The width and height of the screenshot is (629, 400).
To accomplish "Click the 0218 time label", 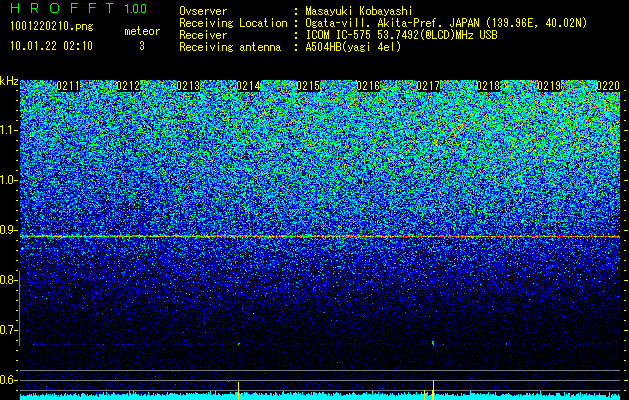I will pyautogui.click(x=488, y=86).
